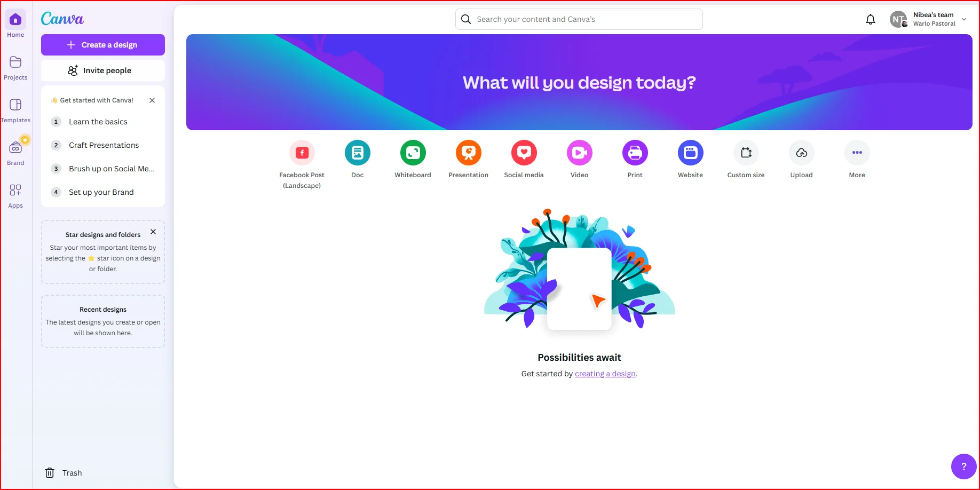
Task: Open Set up your Brand step
Action: (103, 192)
